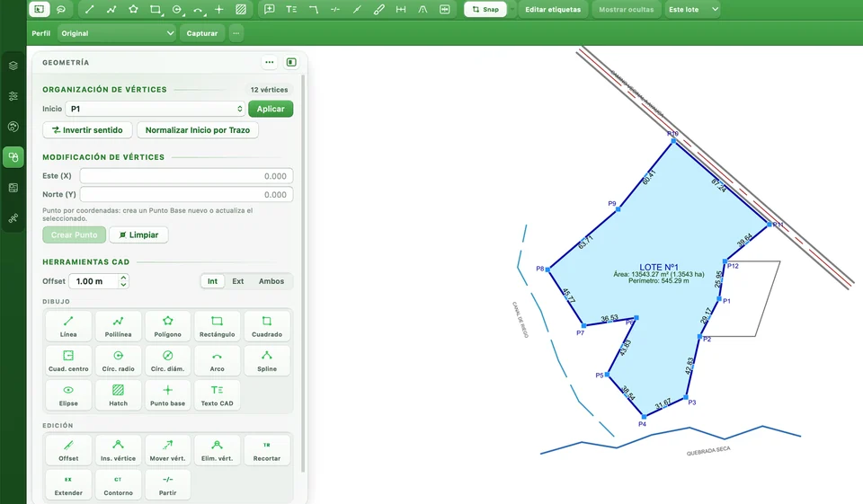The width and height of the screenshot is (863, 504).
Task: Open the geometry shapes panel in sidebar
Action: coord(13,157)
